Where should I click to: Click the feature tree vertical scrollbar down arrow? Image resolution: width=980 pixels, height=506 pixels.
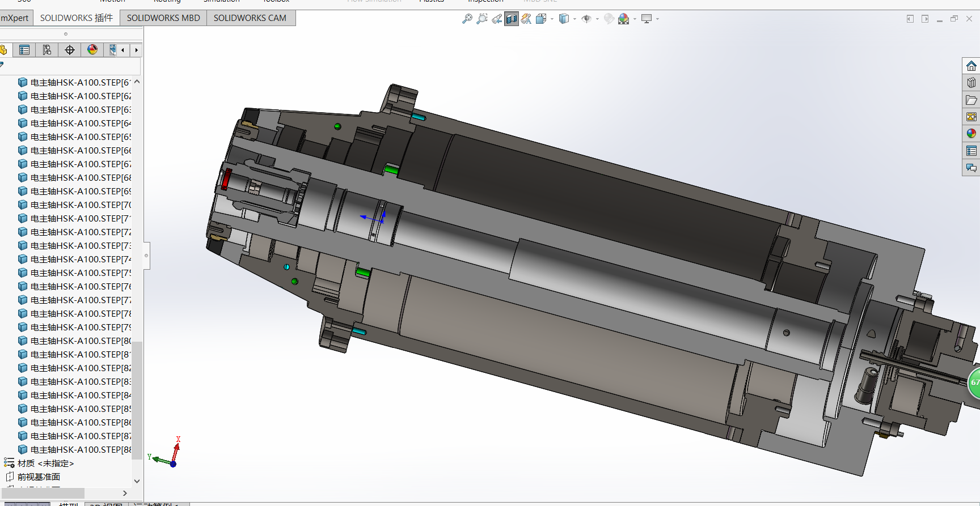coord(137,481)
